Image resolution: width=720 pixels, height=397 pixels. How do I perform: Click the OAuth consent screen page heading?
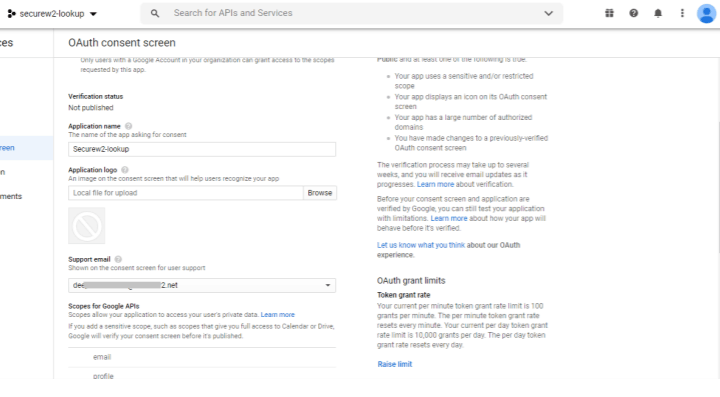(122, 43)
